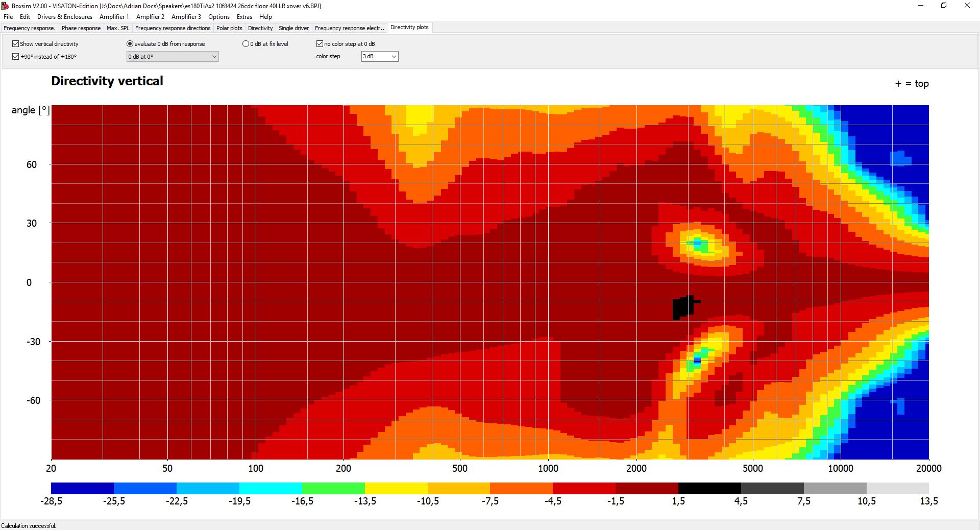The height and width of the screenshot is (530, 980).
Task: Minimize the Boxsim window
Action: [921, 6]
